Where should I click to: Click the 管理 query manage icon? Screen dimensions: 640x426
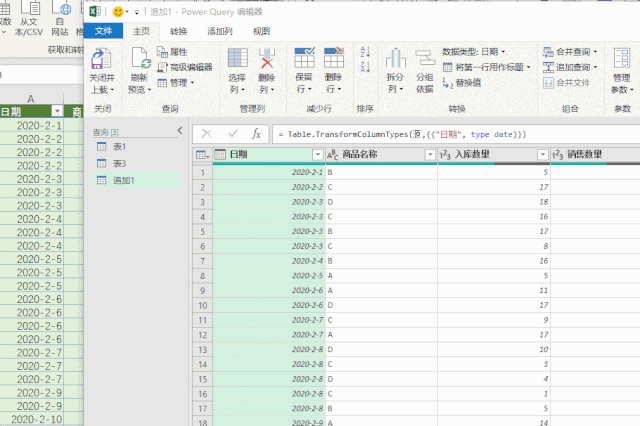tap(162, 83)
